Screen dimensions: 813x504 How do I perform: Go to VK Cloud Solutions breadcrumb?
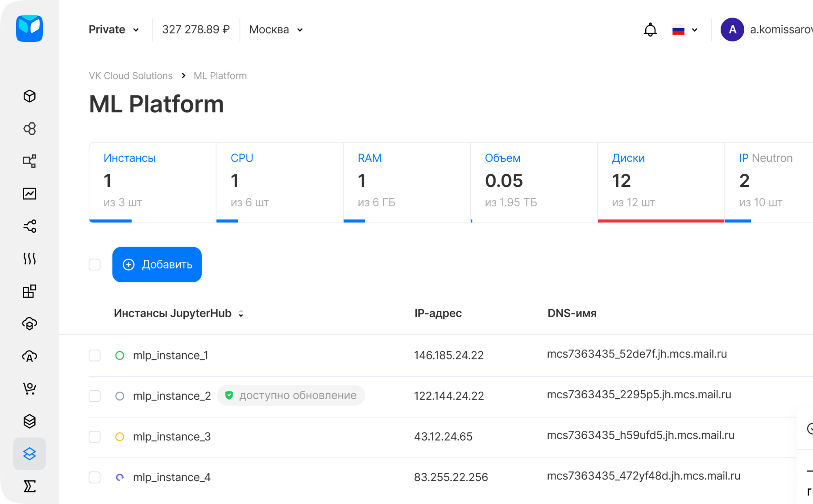131,76
